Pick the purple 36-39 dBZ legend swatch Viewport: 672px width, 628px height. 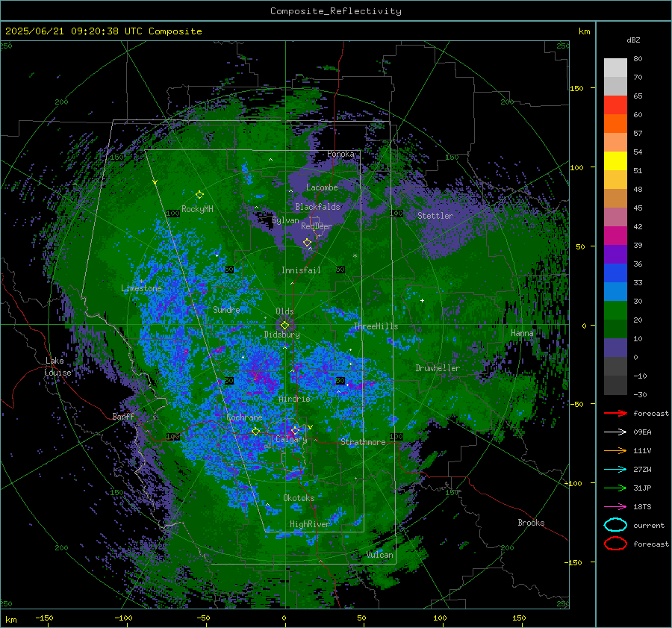(615, 254)
